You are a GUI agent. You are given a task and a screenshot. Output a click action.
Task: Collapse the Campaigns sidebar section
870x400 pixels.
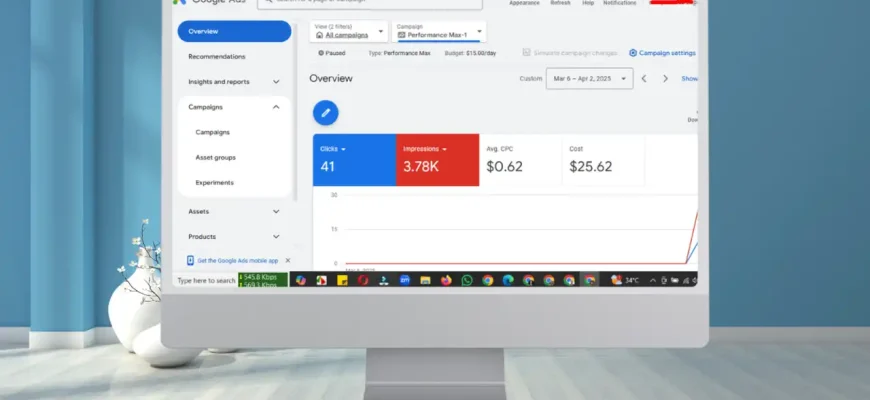[x=276, y=107]
